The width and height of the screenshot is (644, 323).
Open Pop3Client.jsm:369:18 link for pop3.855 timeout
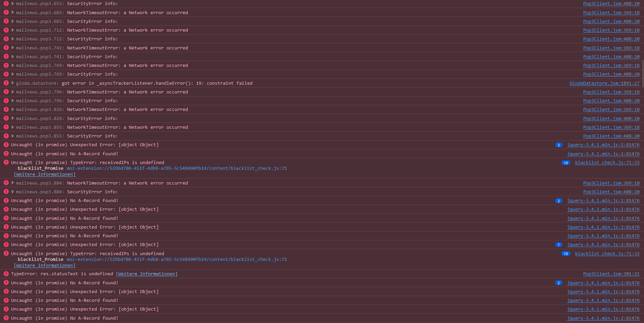click(611, 127)
